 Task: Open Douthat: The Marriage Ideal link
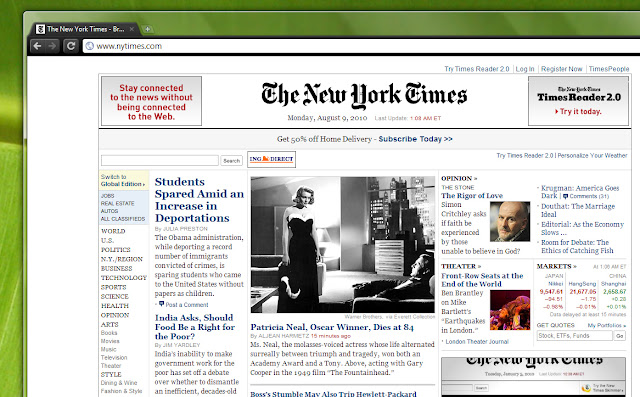(578, 210)
